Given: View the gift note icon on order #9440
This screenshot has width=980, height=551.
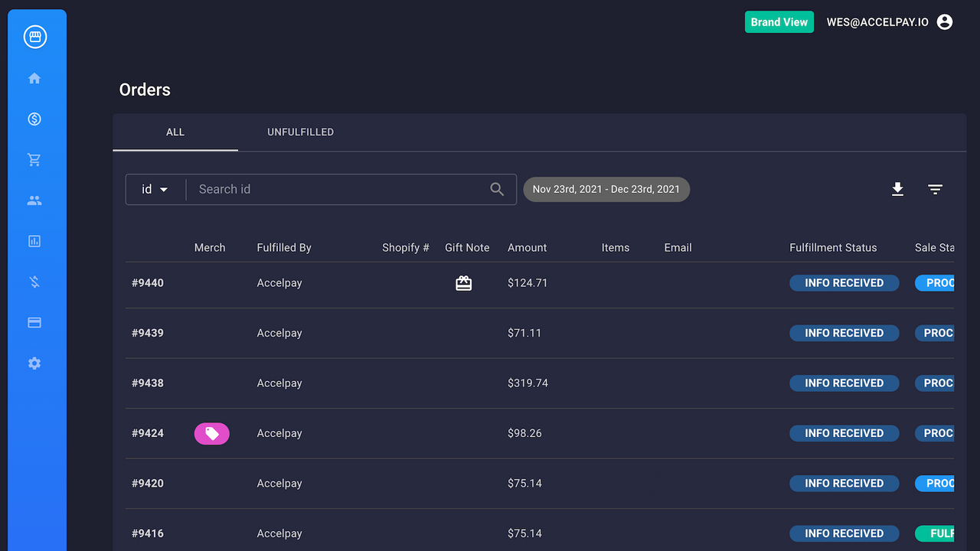Looking at the screenshot, I should (463, 282).
